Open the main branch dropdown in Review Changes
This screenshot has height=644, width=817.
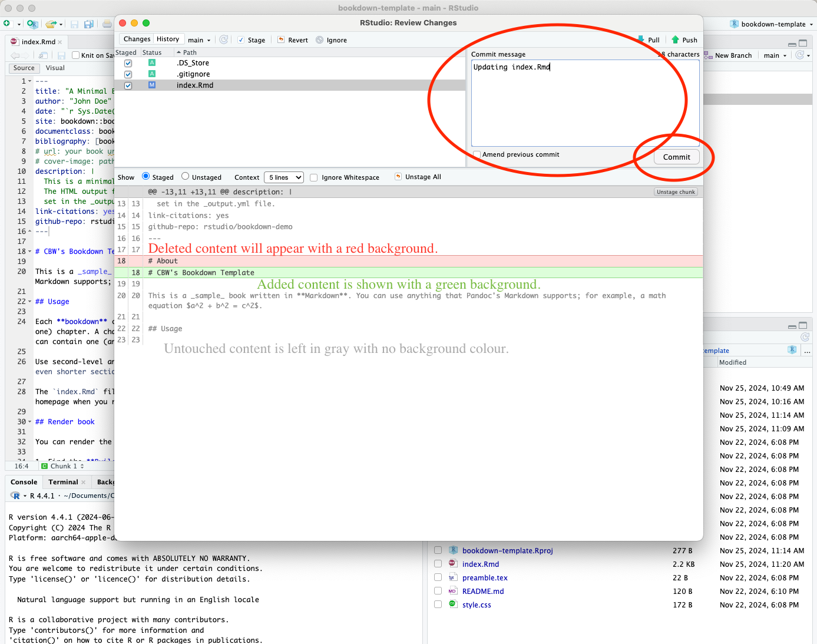199,39
